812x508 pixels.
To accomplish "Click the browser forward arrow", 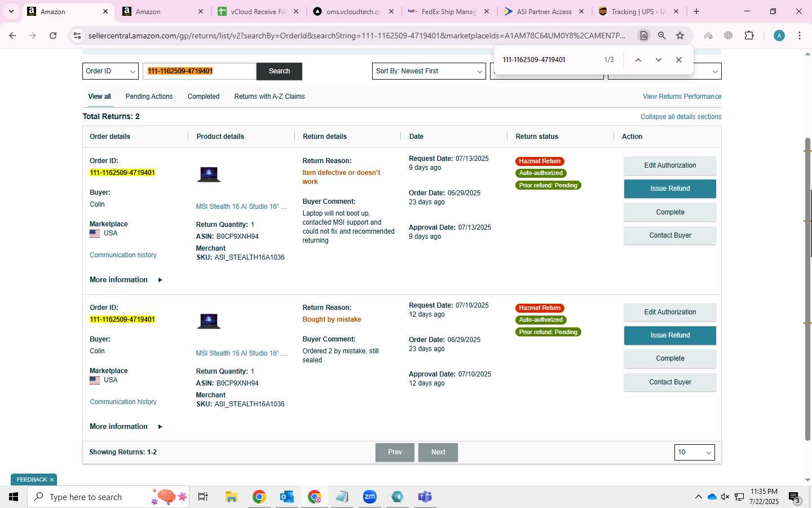I will tap(33, 36).
